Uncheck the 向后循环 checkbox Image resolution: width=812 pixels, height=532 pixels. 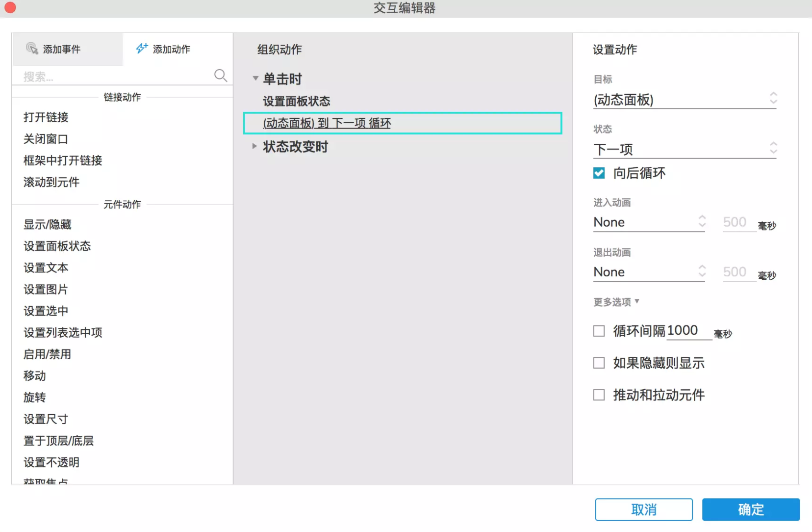[599, 173]
